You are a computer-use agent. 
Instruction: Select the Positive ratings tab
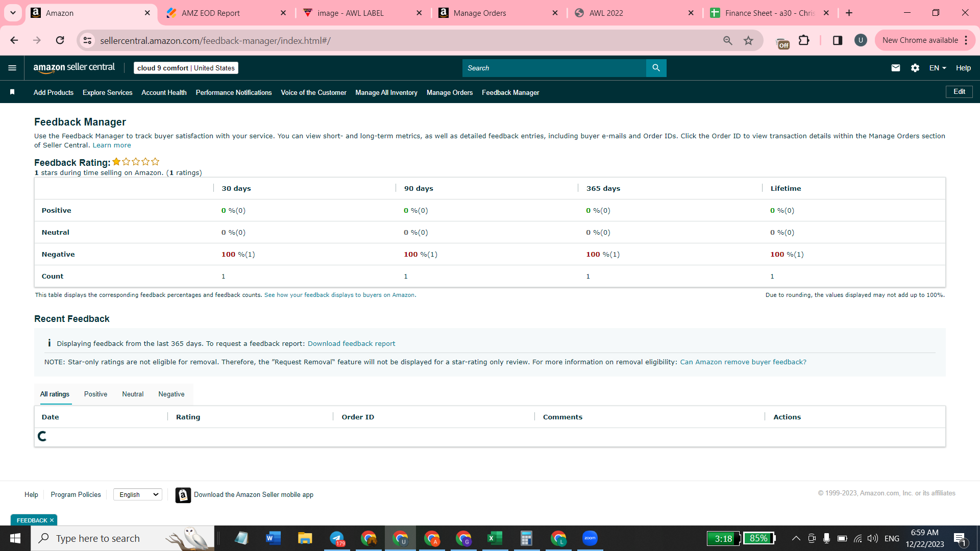click(95, 394)
